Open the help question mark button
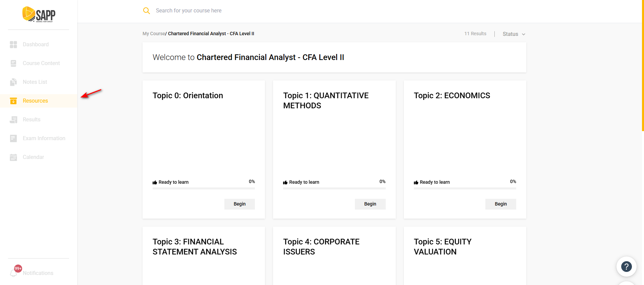644x285 pixels. click(626, 267)
